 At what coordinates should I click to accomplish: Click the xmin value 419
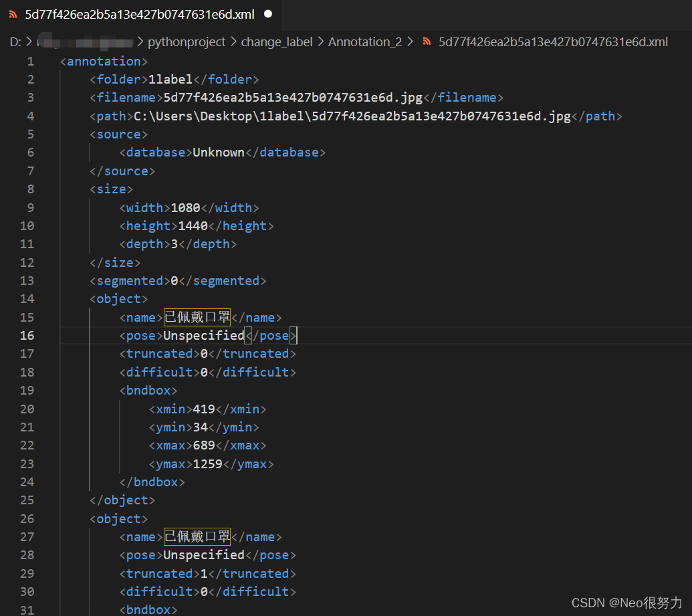[x=204, y=409]
